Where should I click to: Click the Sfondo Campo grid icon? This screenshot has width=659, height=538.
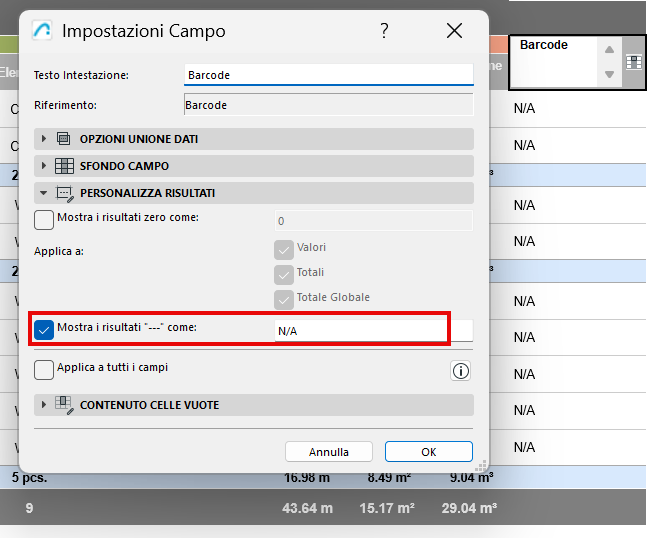coord(64,166)
